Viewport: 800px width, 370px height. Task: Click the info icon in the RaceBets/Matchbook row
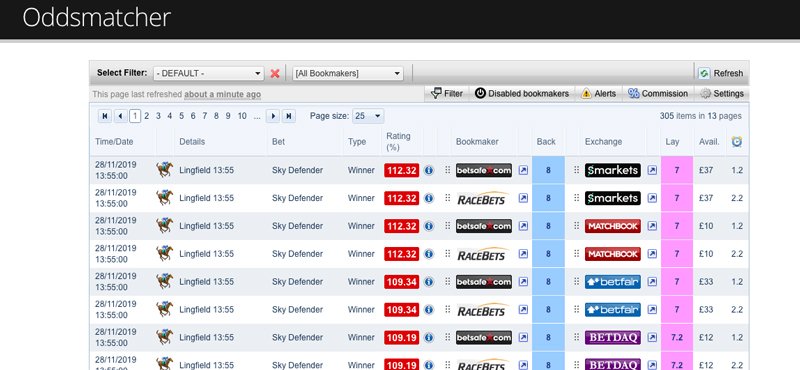tap(429, 254)
